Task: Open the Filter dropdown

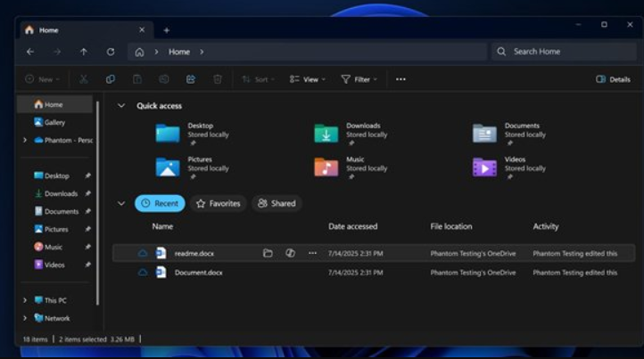Action: [359, 79]
